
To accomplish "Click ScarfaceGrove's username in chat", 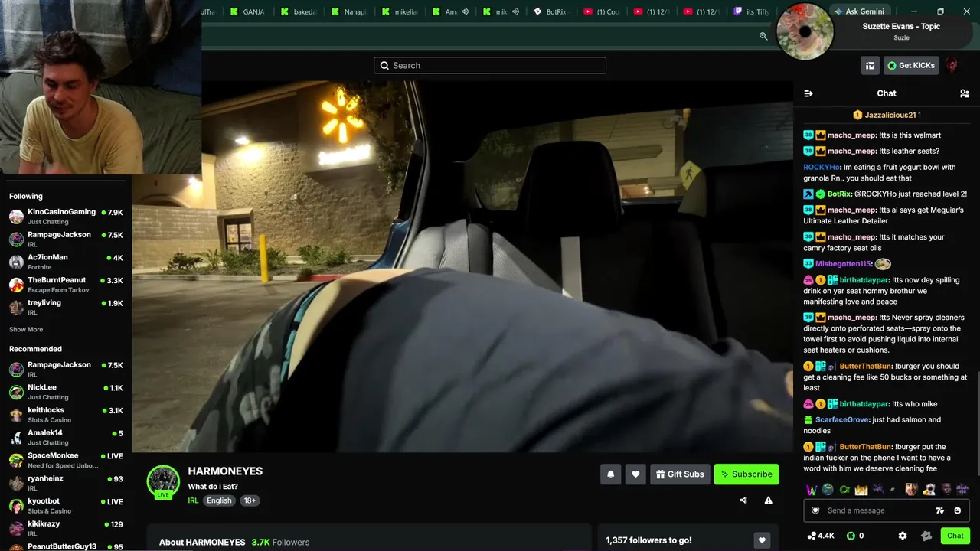I will [843, 420].
